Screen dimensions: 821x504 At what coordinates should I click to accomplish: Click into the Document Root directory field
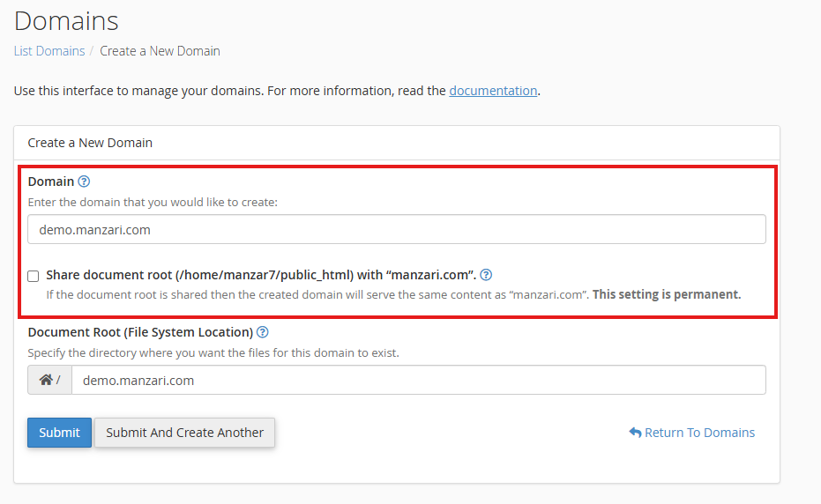point(418,381)
